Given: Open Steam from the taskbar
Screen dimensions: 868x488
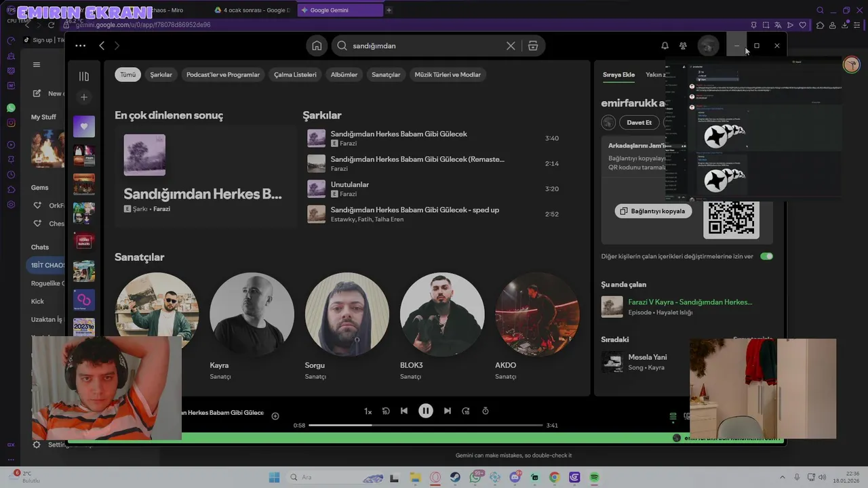Looking at the screenshot, I should tap(455, 477).
